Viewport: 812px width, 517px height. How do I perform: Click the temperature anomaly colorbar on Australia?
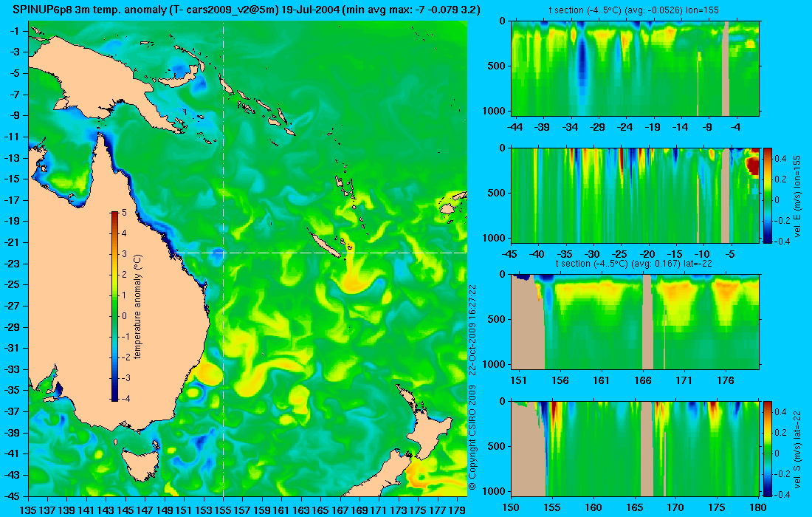click(114, 307)
